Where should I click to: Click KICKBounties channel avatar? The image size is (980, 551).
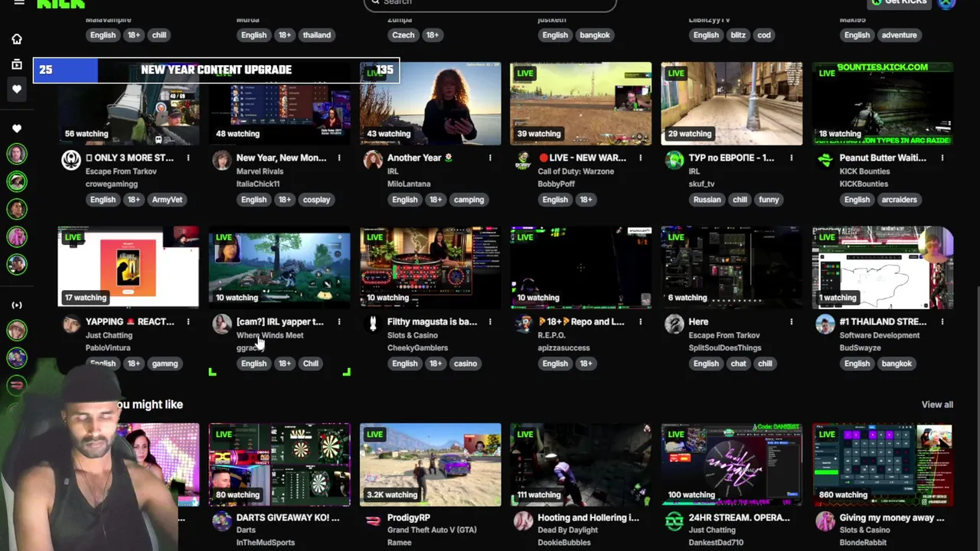[x=825, y=160]
